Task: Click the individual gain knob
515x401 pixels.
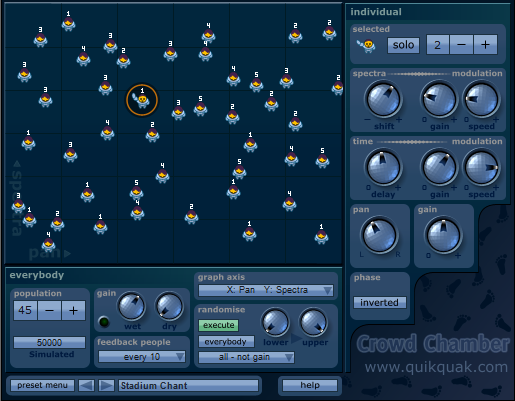Action: 443,235
